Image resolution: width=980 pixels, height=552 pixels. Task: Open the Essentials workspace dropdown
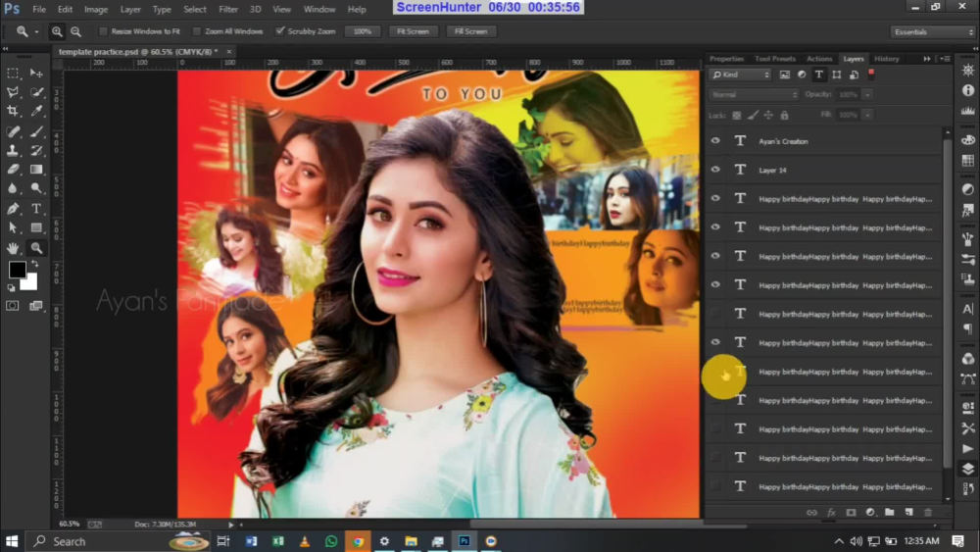coord(933,32)
